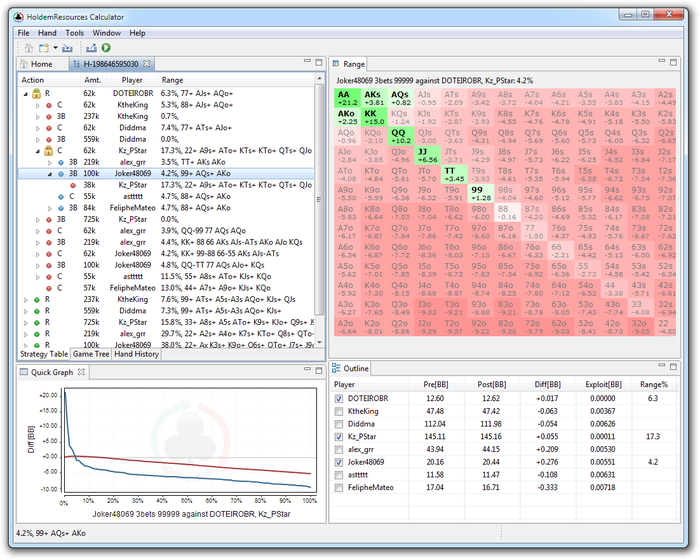This screenshot has height=560, width=700.
Task: Click the New Hand toolbar icon
Action: (x=43, y=48)
